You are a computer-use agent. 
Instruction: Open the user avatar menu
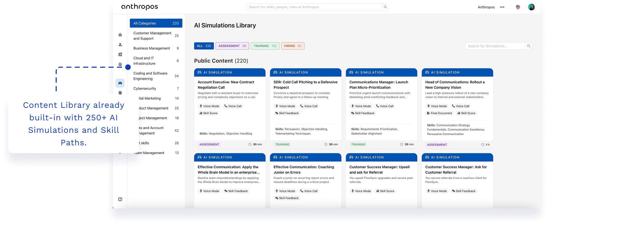pos(531,7)
